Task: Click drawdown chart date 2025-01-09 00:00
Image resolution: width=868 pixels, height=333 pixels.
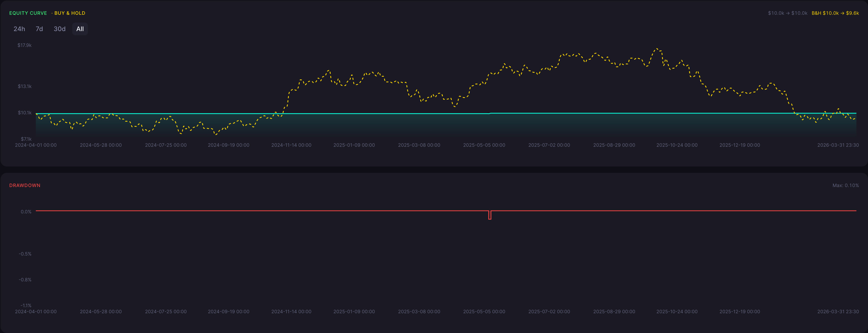Action: tap(354, 312)
